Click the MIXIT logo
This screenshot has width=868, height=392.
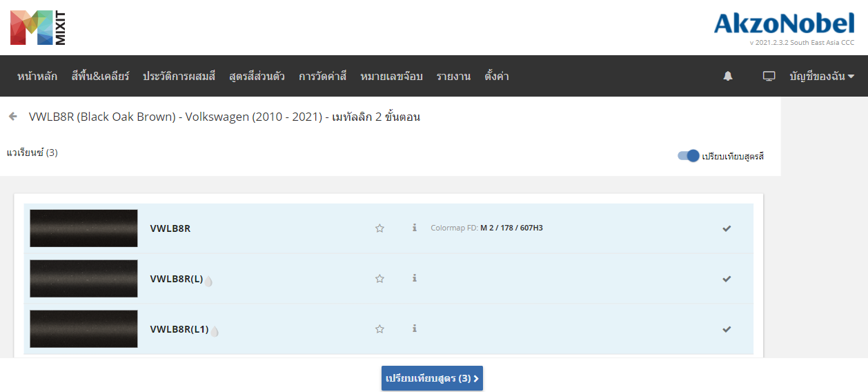coord(38,28)
